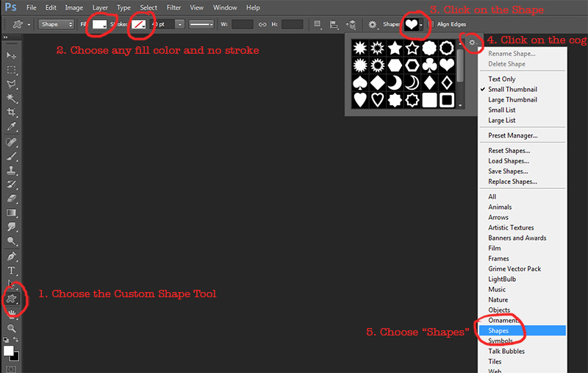Viewport: 588px width, 373px height.
Task: Select the Crop tool
Action: [12, 112]
